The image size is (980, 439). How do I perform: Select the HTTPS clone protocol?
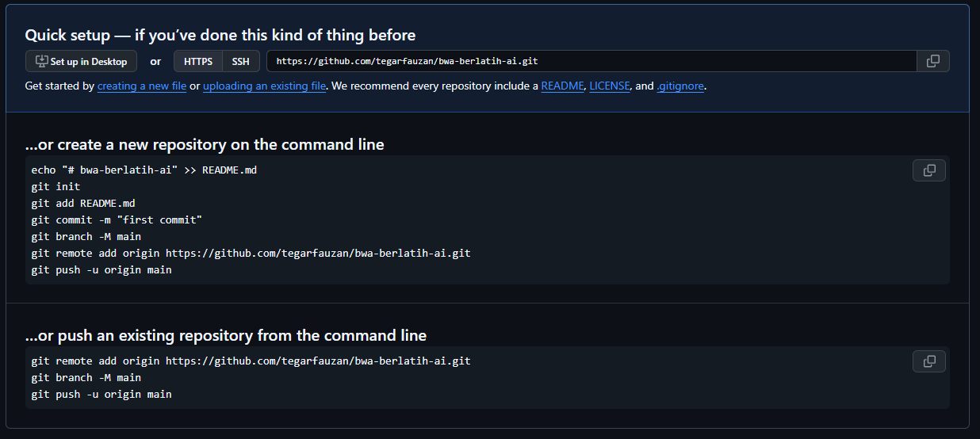(x=198, y=61)
